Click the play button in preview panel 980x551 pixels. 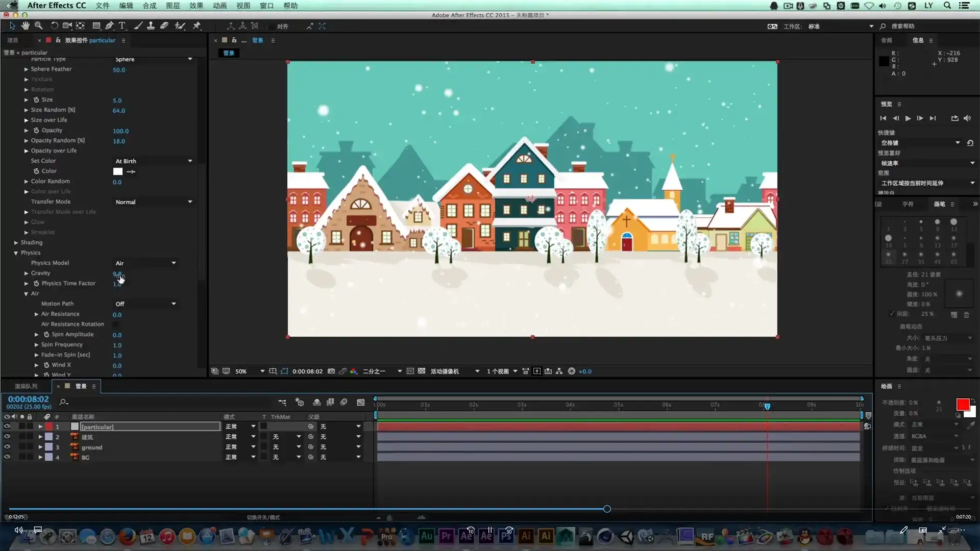click(908, 118)
